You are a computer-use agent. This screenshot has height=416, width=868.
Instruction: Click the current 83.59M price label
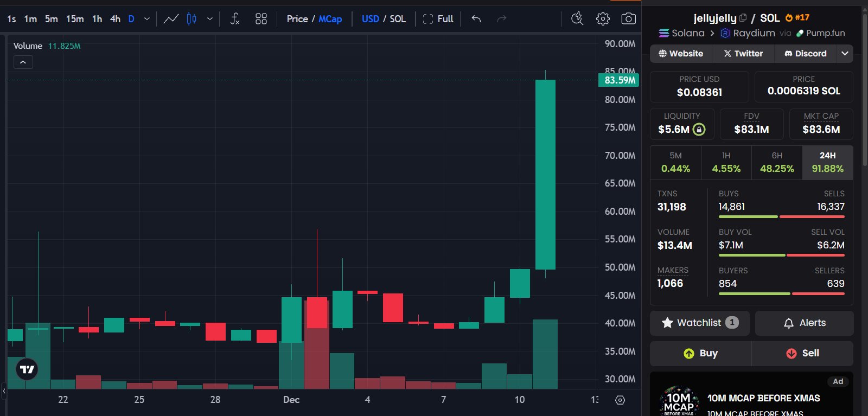(x=618, y=80)
